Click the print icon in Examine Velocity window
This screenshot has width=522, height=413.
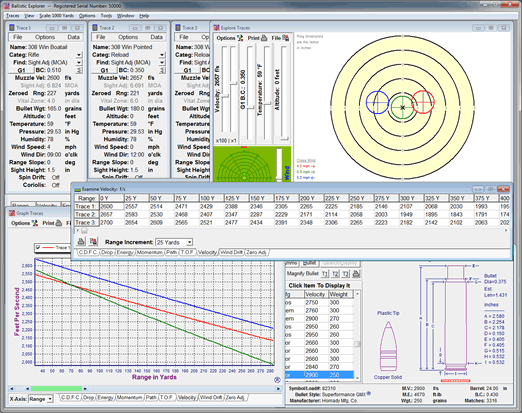pyautogui.click(x=81, y=241)
